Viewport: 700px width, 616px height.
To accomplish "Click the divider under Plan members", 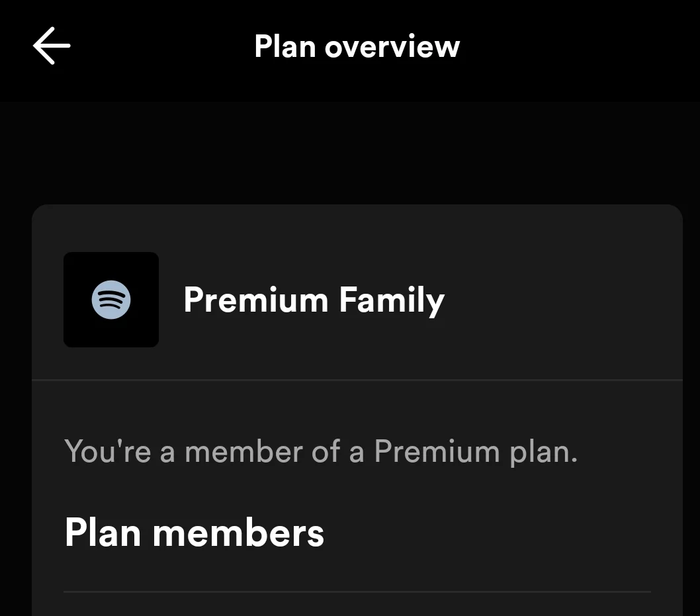I will [x=357, y=592].
